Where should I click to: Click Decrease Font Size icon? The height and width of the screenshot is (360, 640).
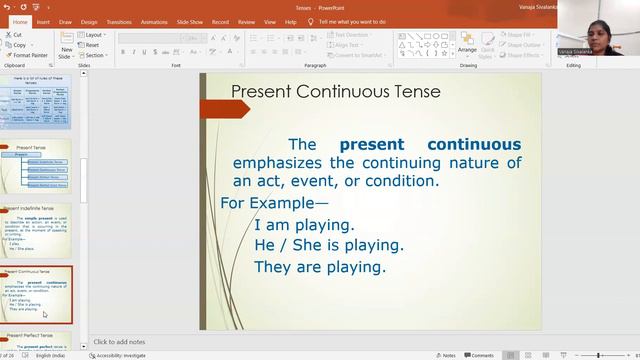tap(224, 38)
